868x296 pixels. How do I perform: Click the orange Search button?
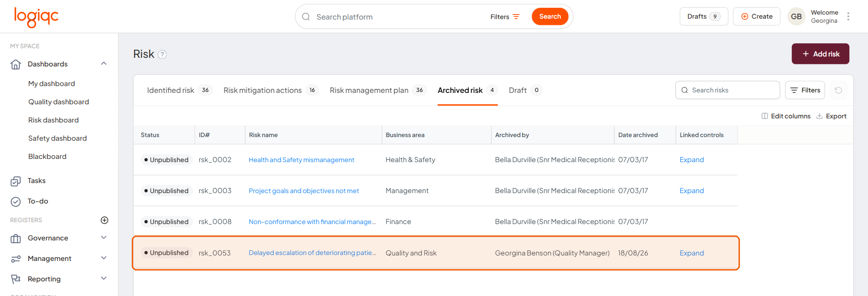click(550, 16)
